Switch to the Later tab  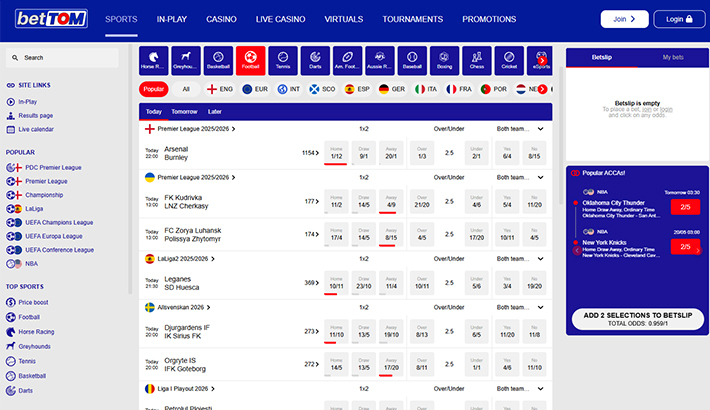[x=215, y=111]
